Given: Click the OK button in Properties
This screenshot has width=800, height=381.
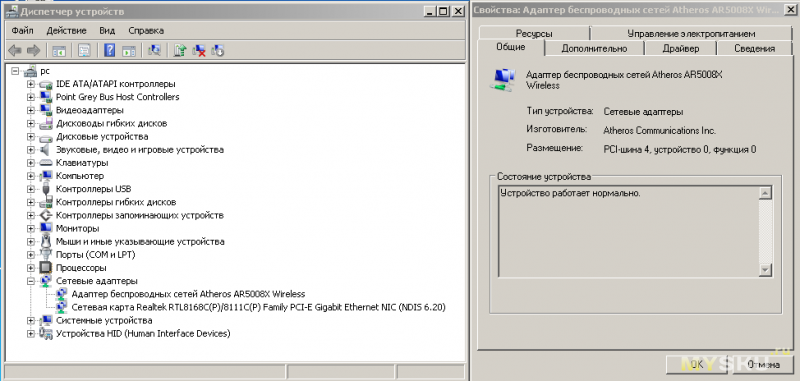Looking at the screenshot, I should tap(697, 364).
